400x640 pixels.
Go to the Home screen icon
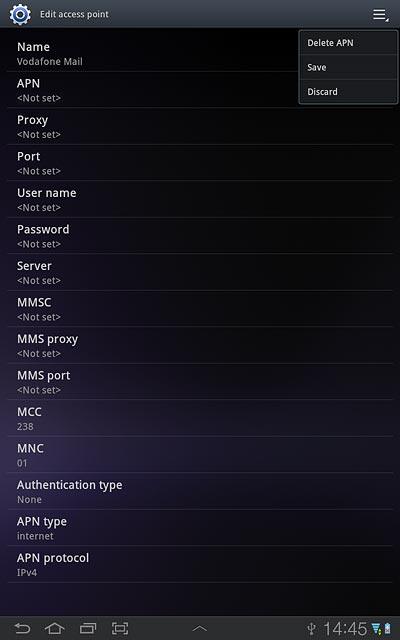[x=55, y=628]
